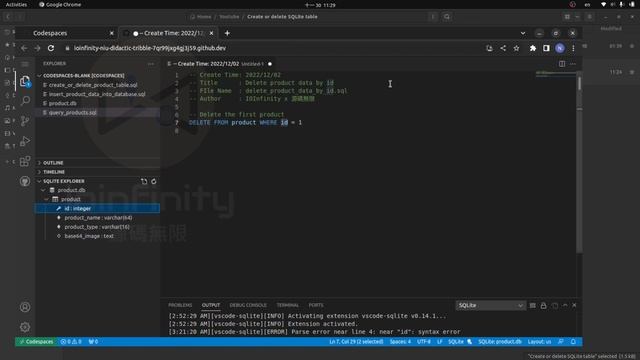Open the Extensions view in activity bar
Image resolution: width=640 pixels, height=360 pixels.
click(x=25, y=161)
